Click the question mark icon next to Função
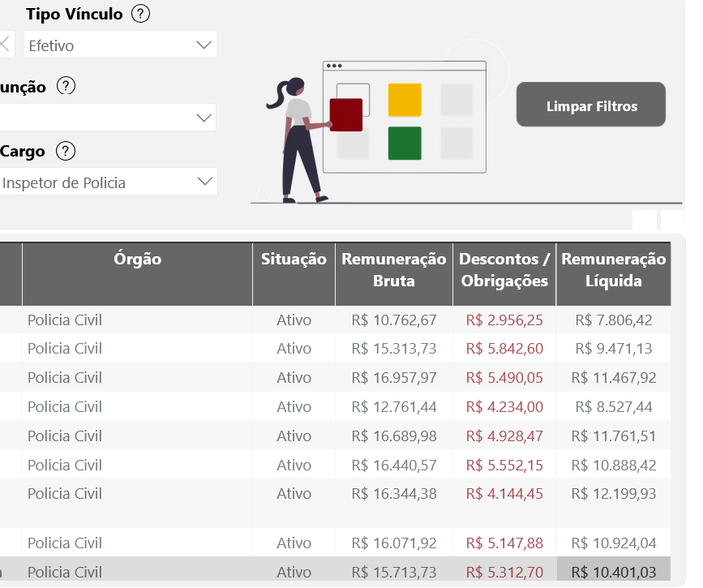Image resolution: width=703 pixels, height=588 pixels. pyautogui.click(x=66, y=86)
